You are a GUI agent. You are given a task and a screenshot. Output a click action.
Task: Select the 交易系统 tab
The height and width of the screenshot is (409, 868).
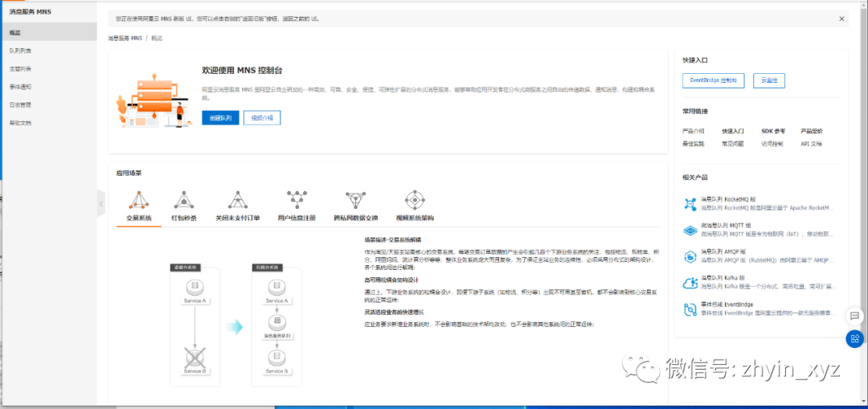coord(139,218)
